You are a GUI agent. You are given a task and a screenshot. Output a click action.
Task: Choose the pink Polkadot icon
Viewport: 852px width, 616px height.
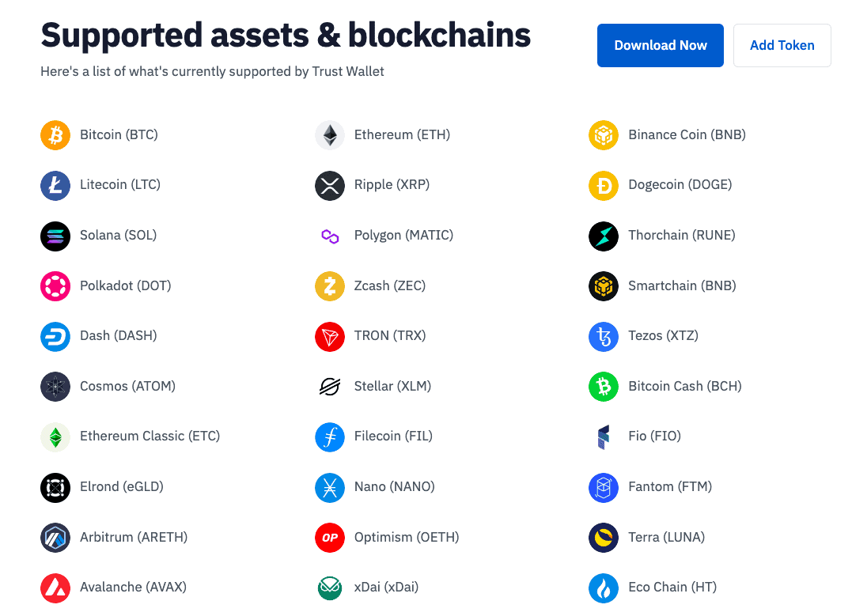[x=55, y=286]
